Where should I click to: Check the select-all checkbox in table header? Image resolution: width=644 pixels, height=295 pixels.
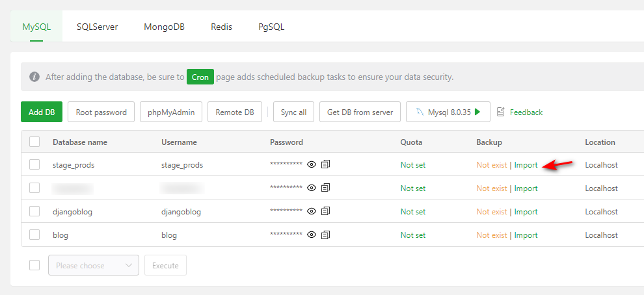point(34,142)
